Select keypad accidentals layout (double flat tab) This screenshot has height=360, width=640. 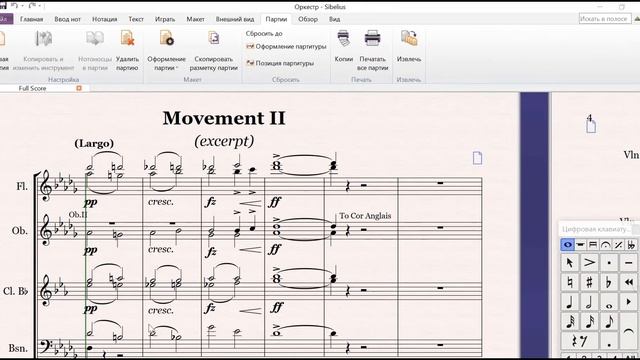coord(631,245)
